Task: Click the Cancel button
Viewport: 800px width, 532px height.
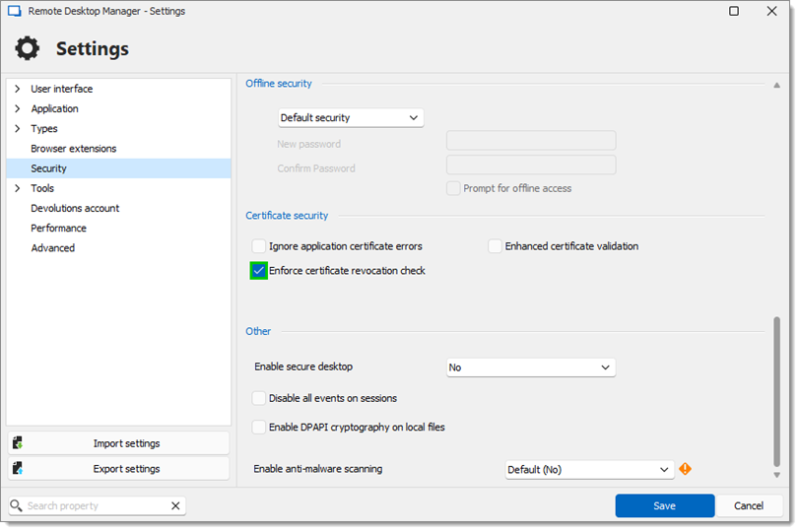Action: pyautogui.click(x=749, y=505)
